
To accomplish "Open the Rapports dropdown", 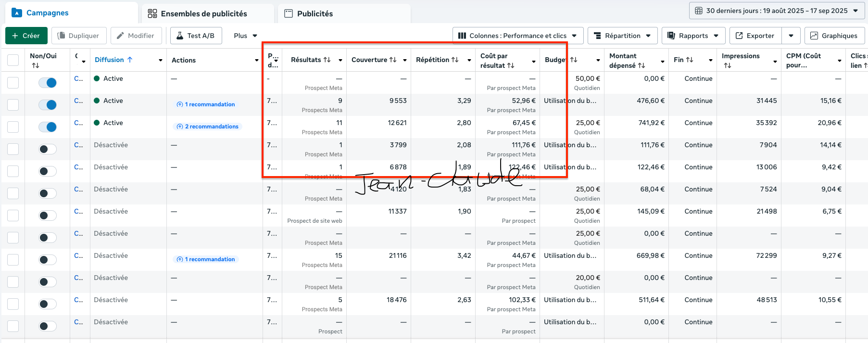I will (693, 36).
